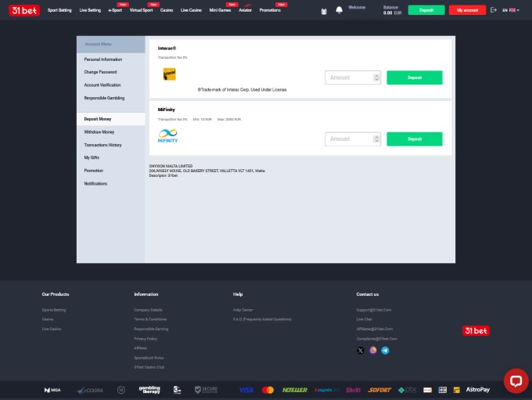
Task: Open Live Casino in top navigation
Action: click(x=190, y=10)
